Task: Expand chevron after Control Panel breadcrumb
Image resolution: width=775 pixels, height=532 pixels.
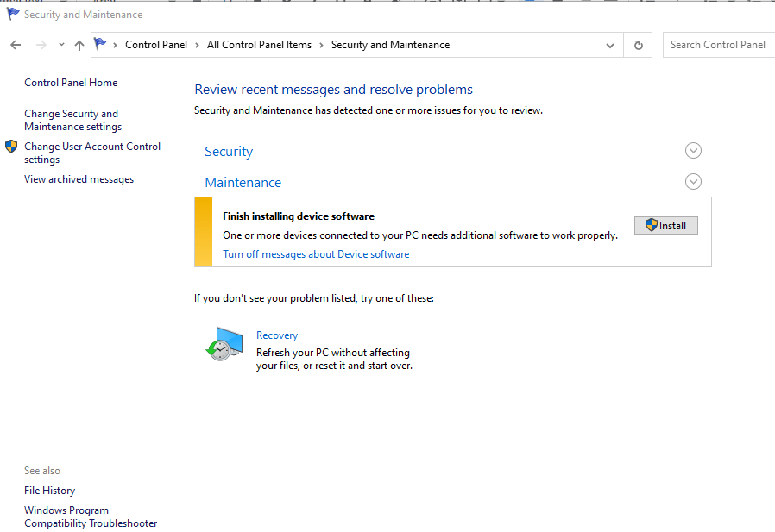Action: [x=197, y=45]
